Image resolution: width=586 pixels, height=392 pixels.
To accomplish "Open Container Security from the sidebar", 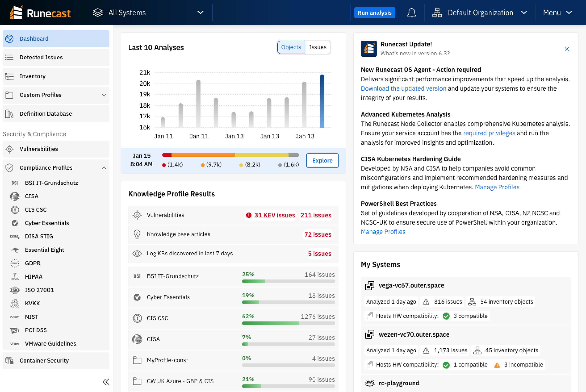I will pos(44,361).
